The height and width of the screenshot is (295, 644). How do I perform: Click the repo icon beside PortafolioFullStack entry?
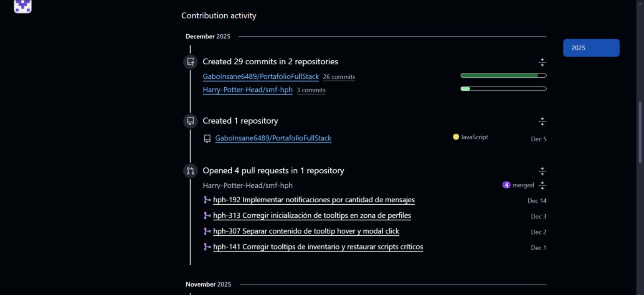pyautogui.click(x=207, y=138)
